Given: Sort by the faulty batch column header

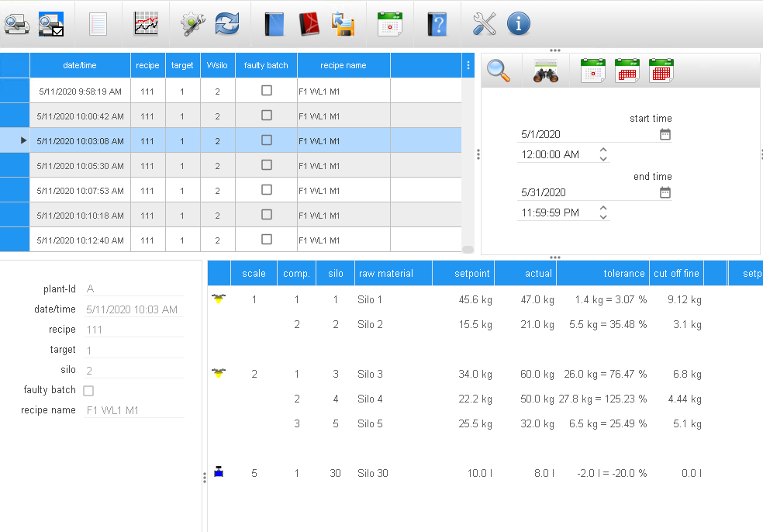Looking at the screenshot, I should (x=266, y=65).
